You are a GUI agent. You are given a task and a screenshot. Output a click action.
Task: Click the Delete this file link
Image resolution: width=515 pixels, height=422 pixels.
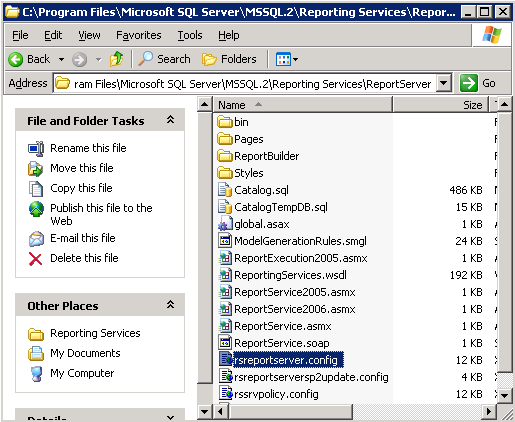(84, 258)
